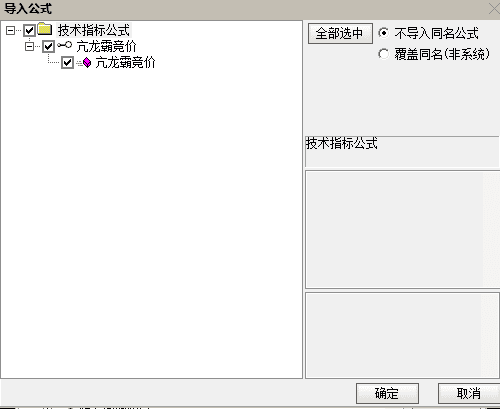
Task: Click the 技术指标公式 info field on right
Action: click(402, 151)
